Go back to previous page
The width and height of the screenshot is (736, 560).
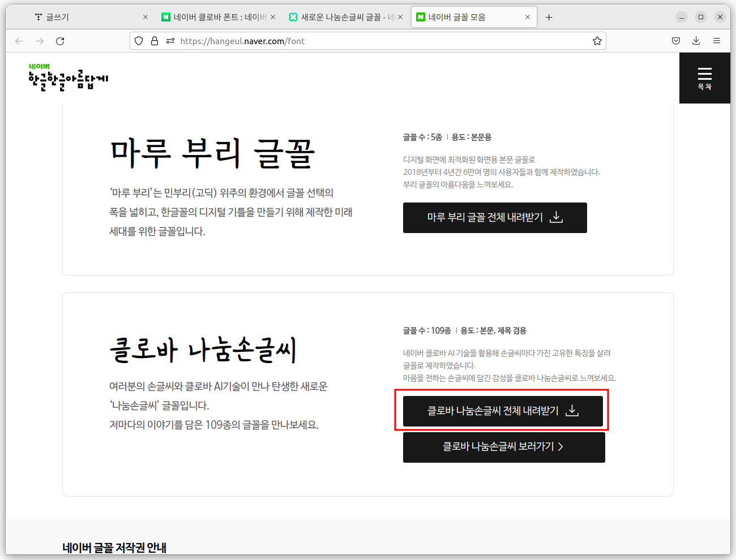pyautogui.click(x=19, y=41)
